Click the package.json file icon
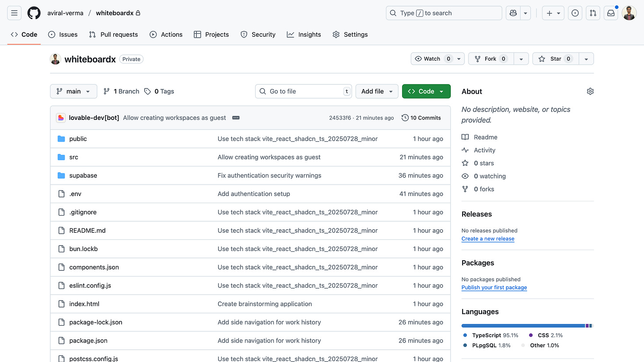The width and height of the screenshot is (644, 362). [61, 341]
